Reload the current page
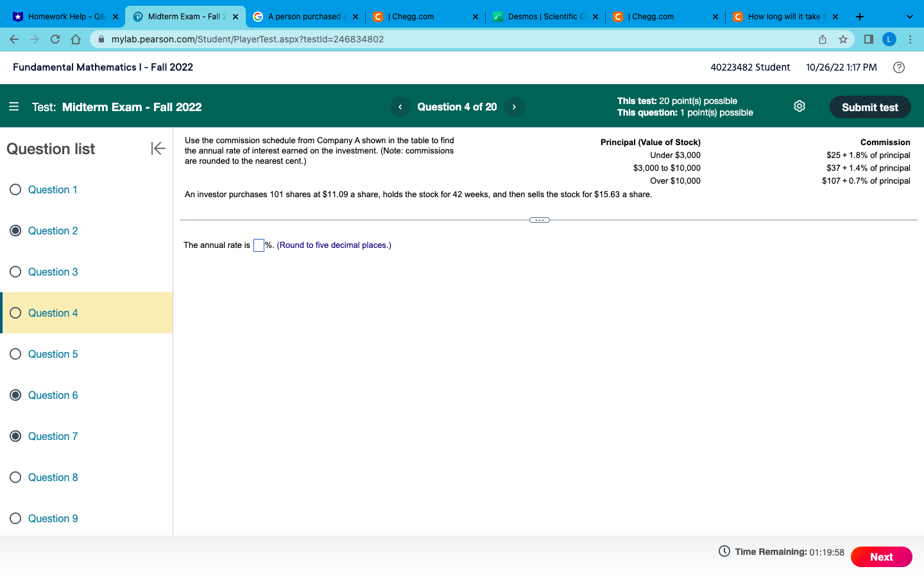924x578 pixels. tap(55, 39)
